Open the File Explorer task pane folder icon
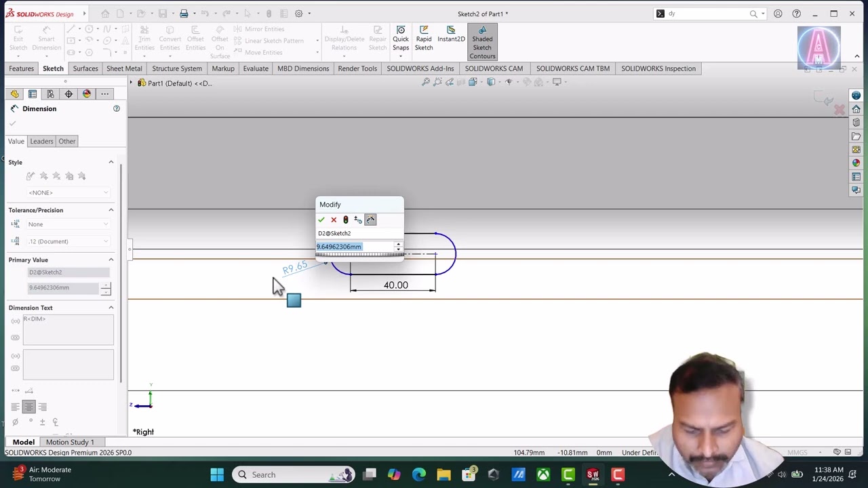 856,136
